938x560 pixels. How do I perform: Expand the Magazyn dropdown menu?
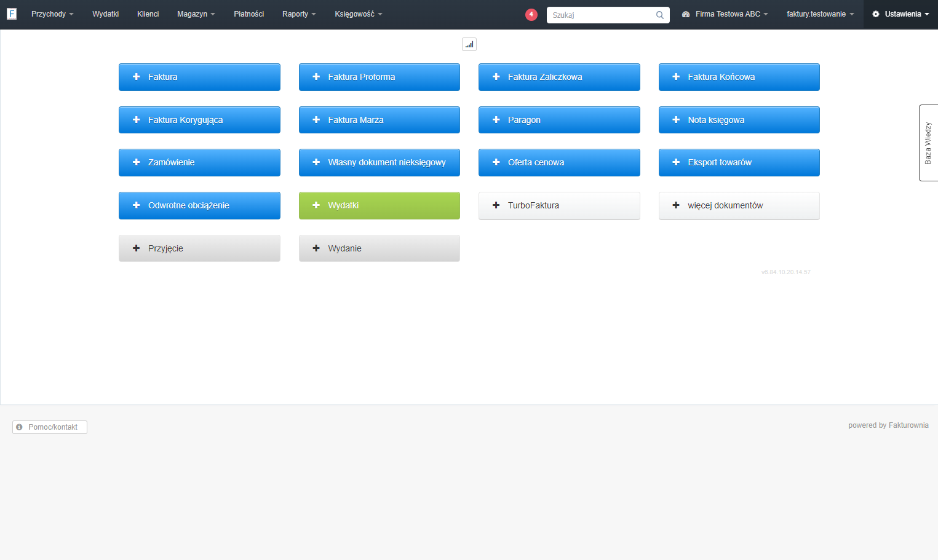click(196, 14)
